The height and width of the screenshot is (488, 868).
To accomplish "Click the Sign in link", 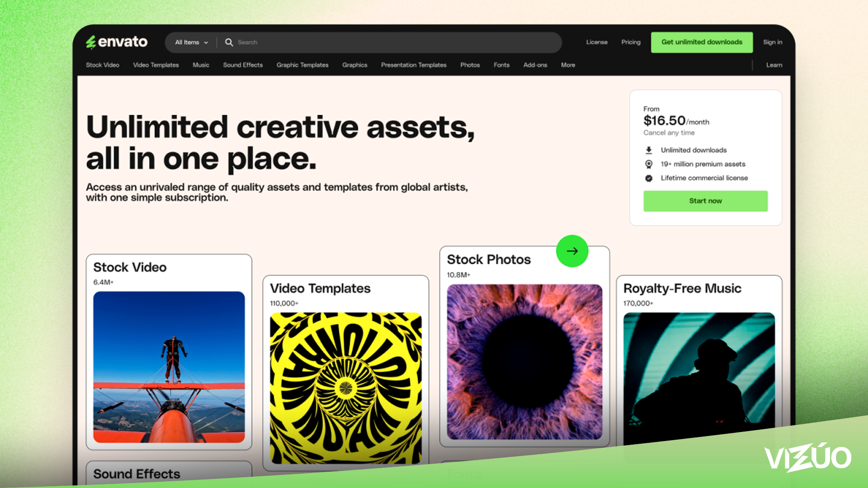I will 772,42.
